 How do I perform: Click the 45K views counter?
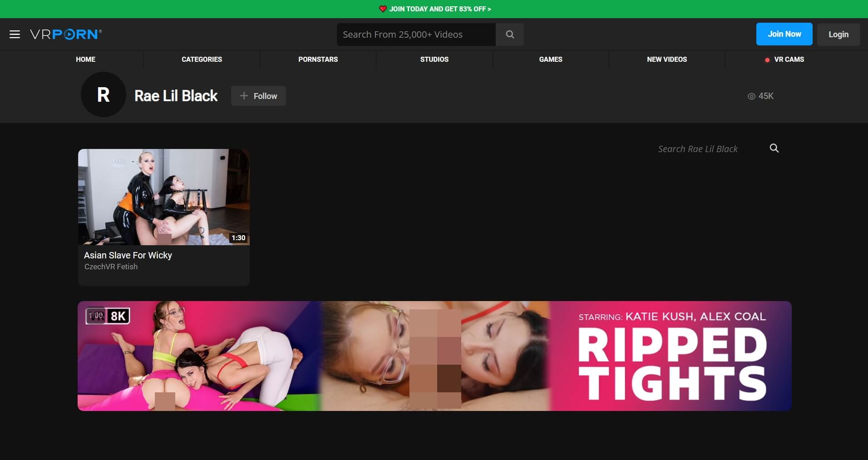pyautogui.click(x=760, y=96)
